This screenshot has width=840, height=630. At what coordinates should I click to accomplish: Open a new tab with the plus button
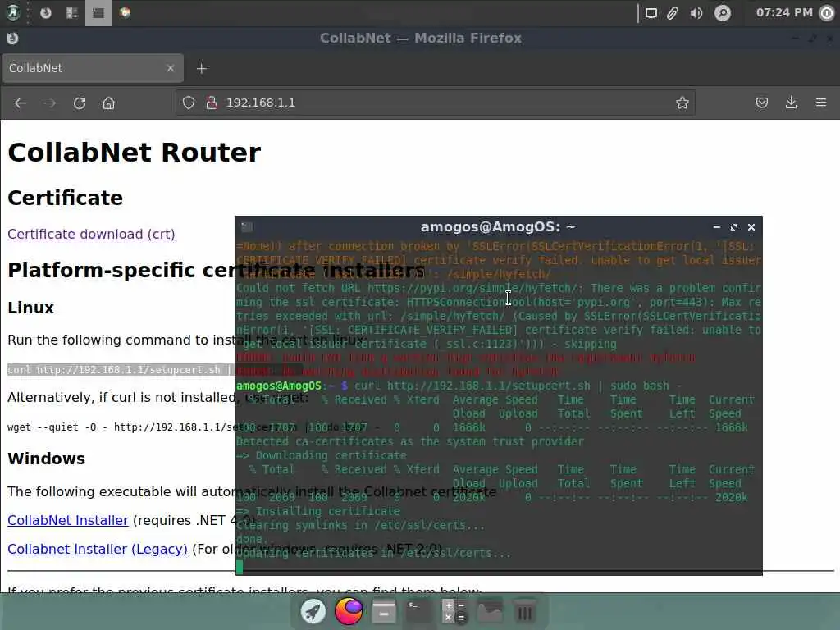[202, 69]
